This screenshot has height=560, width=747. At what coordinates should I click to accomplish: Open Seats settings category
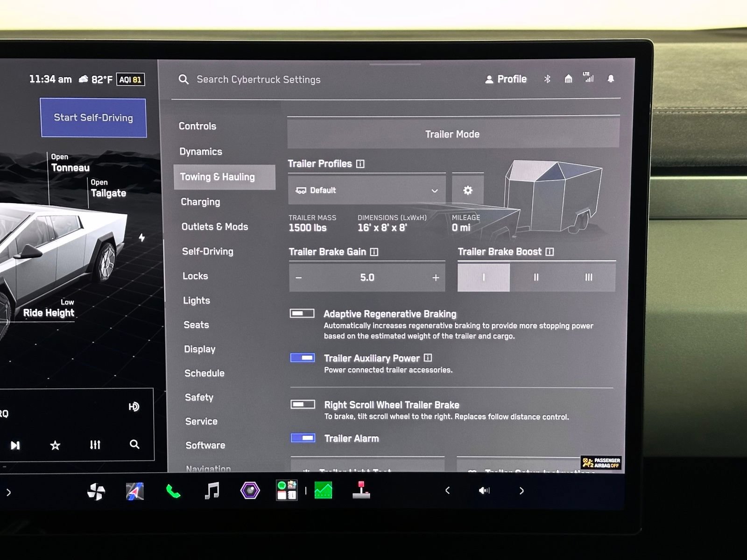[196, 325]
